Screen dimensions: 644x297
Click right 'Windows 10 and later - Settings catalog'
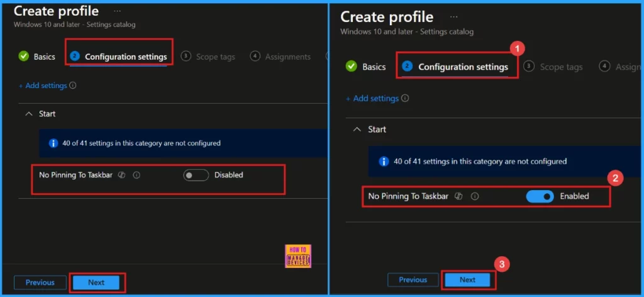point(407,31)
